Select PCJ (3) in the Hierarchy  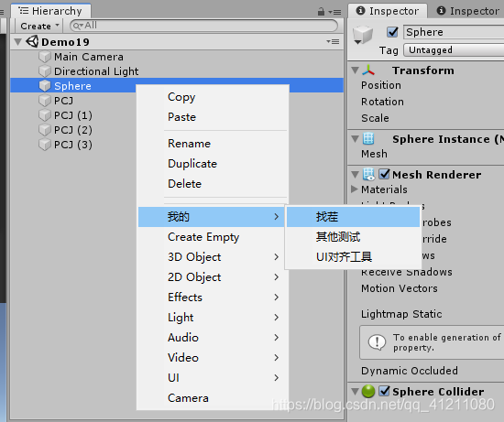[73, 145]
